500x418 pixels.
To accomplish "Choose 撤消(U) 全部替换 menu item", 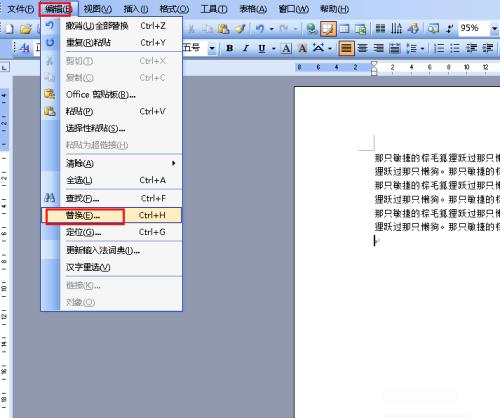I will (112, 26).
